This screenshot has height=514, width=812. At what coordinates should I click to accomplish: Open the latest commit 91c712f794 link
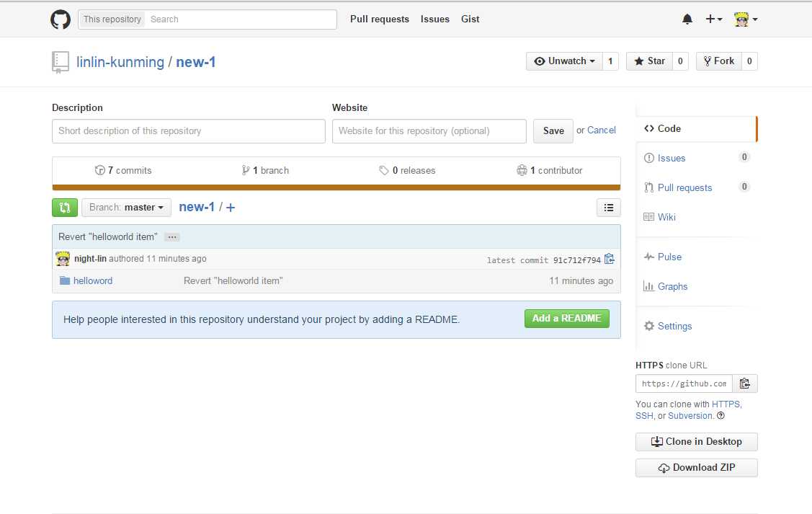(x=577, y=260)
